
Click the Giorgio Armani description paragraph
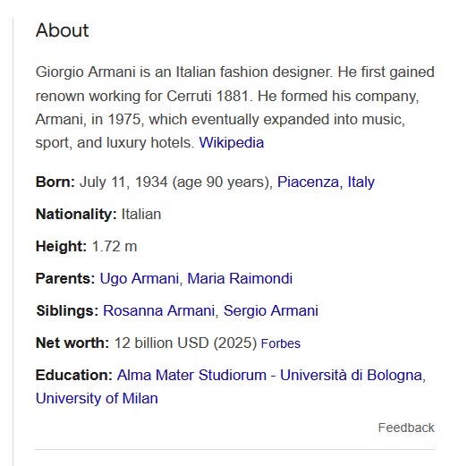pyautogui.click(x=235, y=107)
